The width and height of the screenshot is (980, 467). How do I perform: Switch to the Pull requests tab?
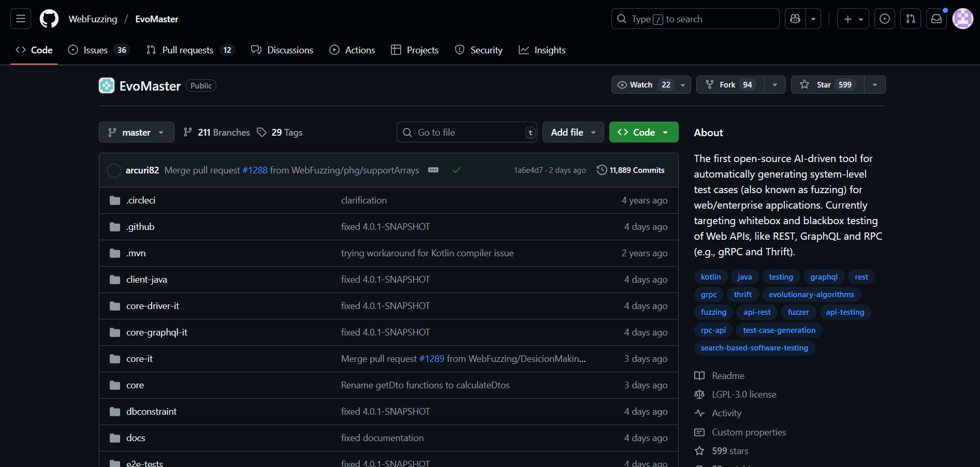point(187,50)
